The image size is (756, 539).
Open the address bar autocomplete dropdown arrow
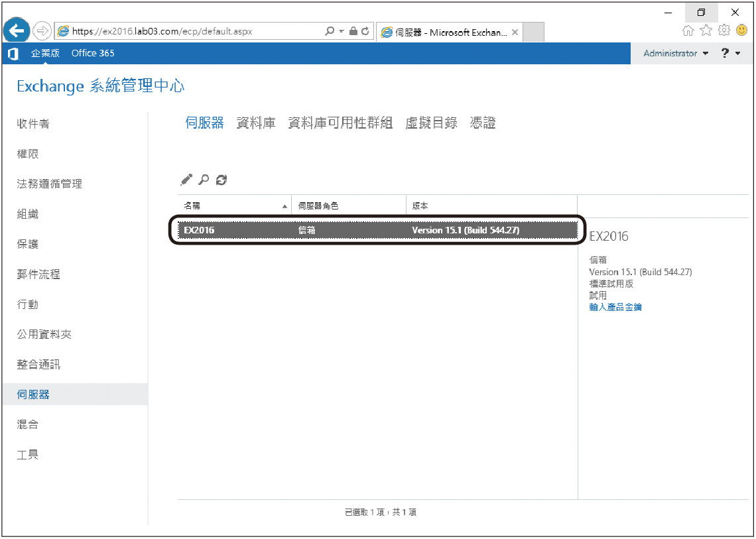(x=342, y=31)
